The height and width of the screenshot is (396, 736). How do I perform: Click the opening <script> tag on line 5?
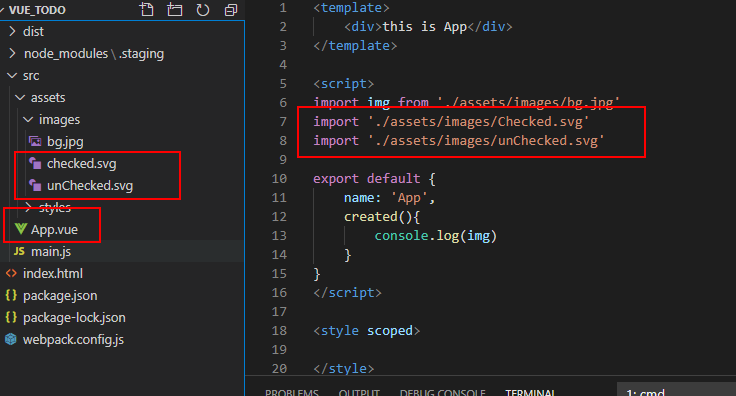click(344, 84)
